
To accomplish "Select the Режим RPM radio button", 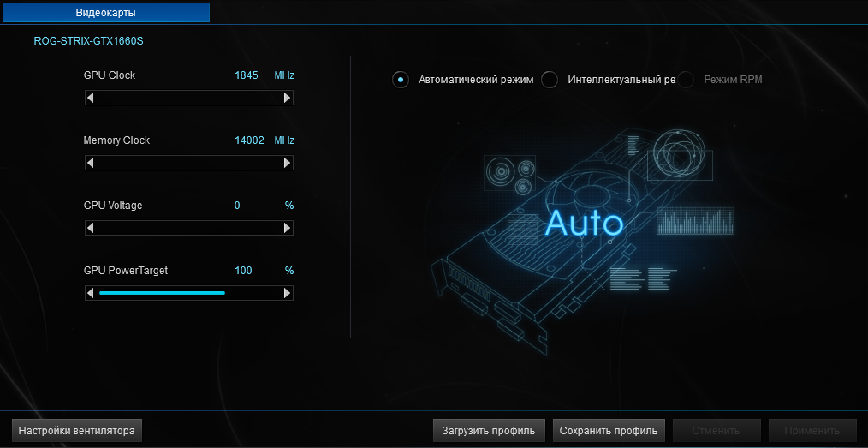I will (x=686, y=80).
